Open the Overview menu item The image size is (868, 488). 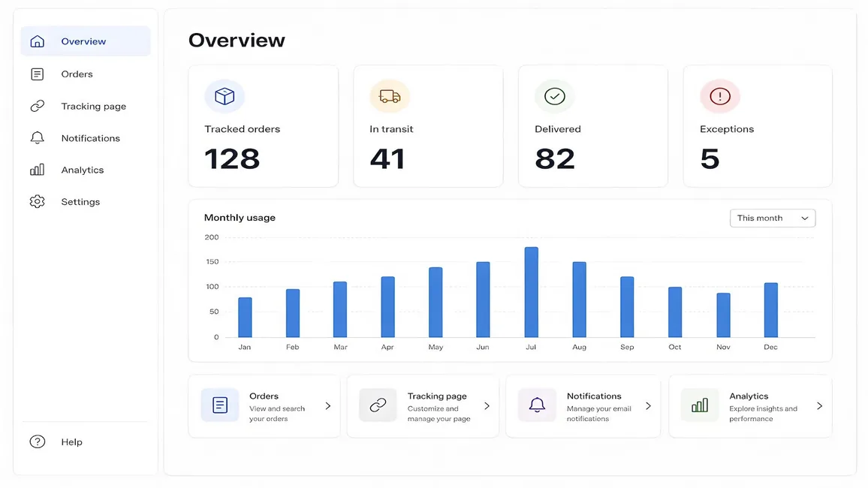pyautogui.click(x=86, y=41)
